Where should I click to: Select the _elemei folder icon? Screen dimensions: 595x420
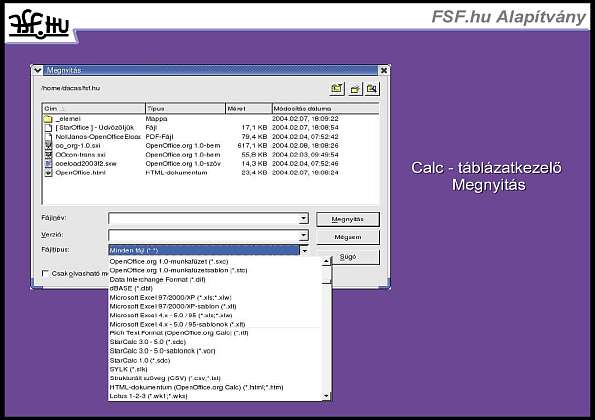click(48, 119)
